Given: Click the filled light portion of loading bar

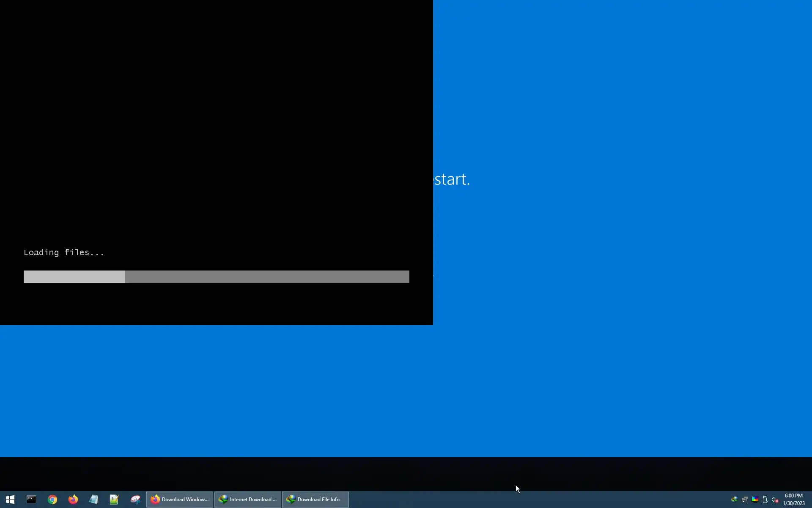Looking at the screenshot, I should click(74, 277).
